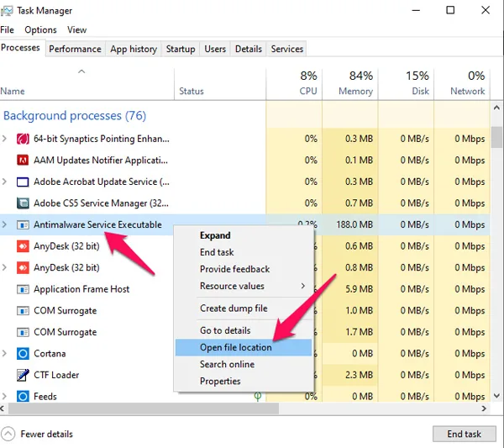This screenshot has width=504, height=448.
Task: Open the File menu
Action: 7,30
